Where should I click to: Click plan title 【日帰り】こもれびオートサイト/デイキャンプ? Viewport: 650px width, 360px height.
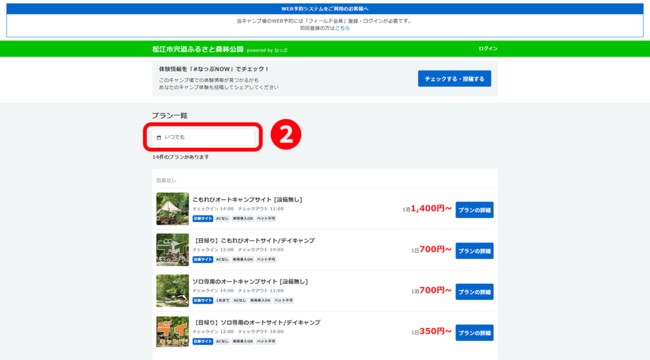254,241
